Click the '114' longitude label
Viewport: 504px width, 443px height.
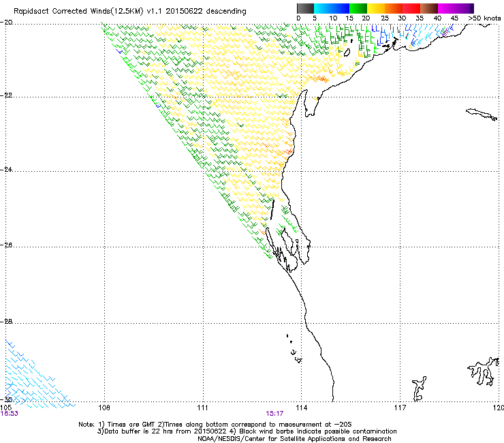(301, 408)
